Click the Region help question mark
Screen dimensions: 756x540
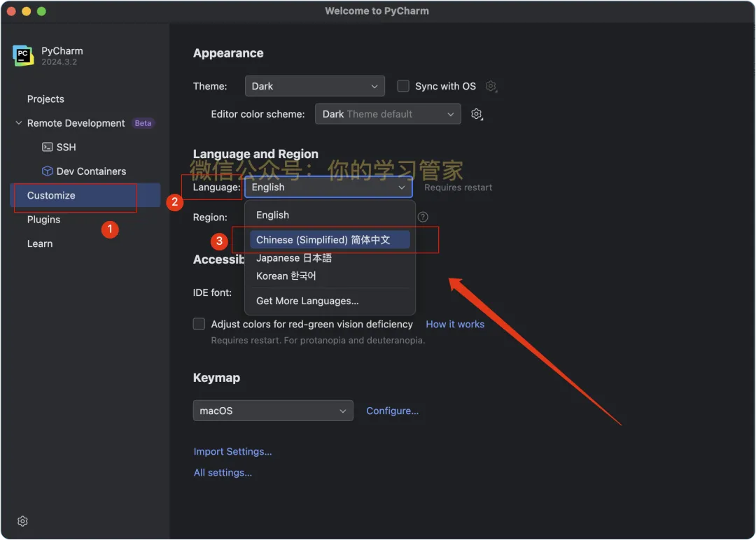point(423,217)
